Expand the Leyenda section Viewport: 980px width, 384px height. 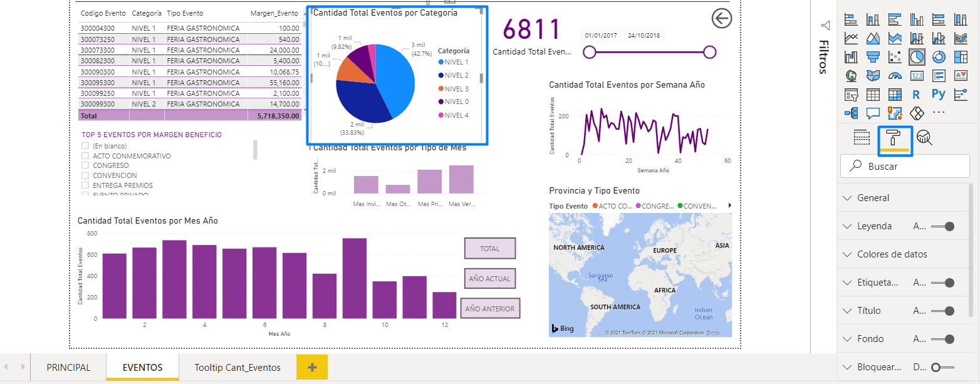click(847, 226)
